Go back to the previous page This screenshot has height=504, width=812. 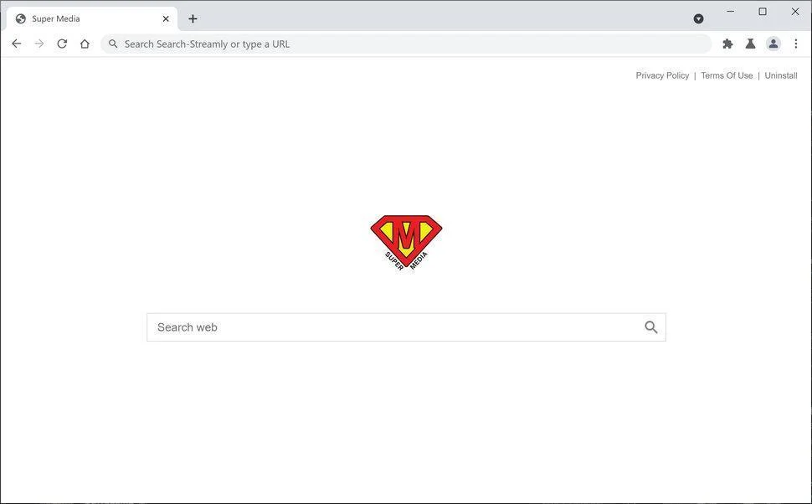tap(17, 44)
